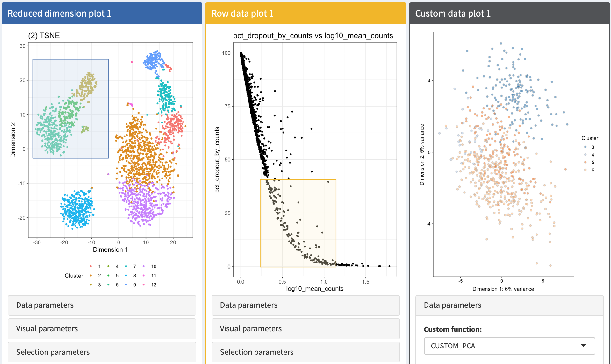
Task: Click cluster 8 dot in TSNE legend
Action: 126,275
